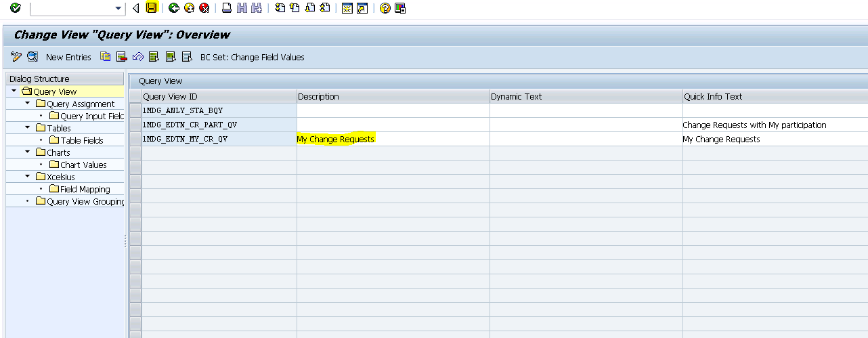
Task: Click the Undo Change icon
Action: [138, 57]
